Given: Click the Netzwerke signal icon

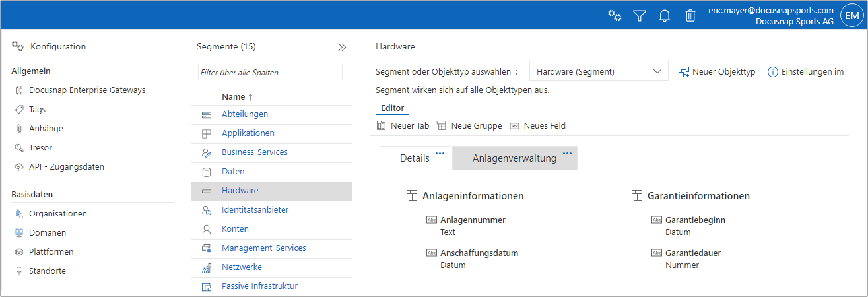Looking at the screenshot, I should click(x=207, y=268).
